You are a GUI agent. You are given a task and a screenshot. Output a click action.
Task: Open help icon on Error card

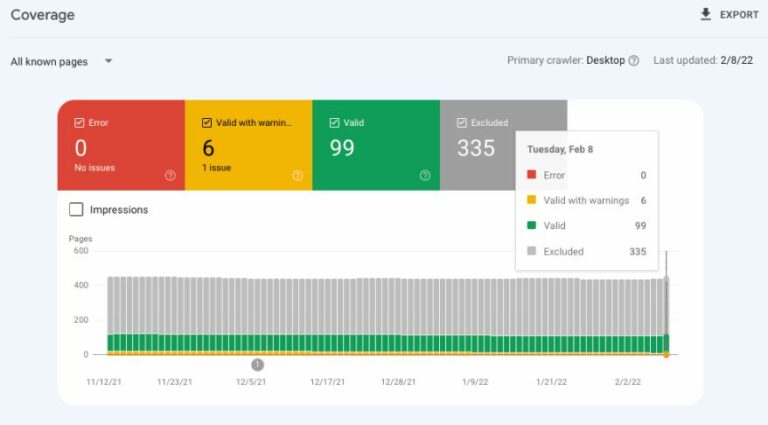click(170, 175)
